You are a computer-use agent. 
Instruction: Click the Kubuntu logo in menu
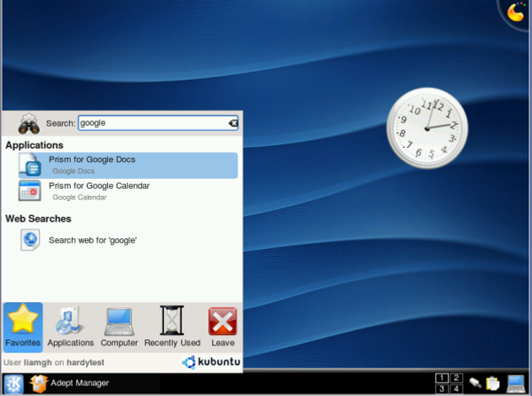[211, 362]
